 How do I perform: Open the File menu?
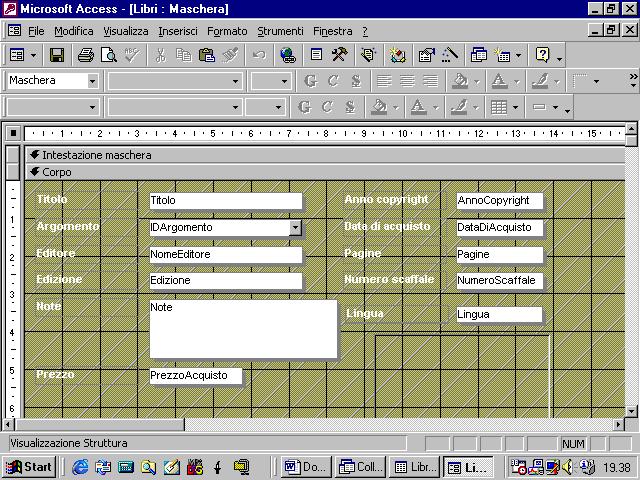36,31
